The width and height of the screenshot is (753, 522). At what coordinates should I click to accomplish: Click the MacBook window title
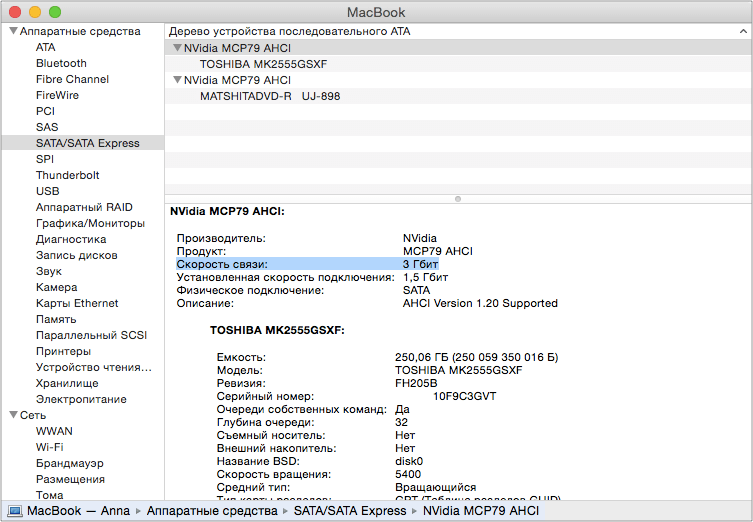coord(376,12)
